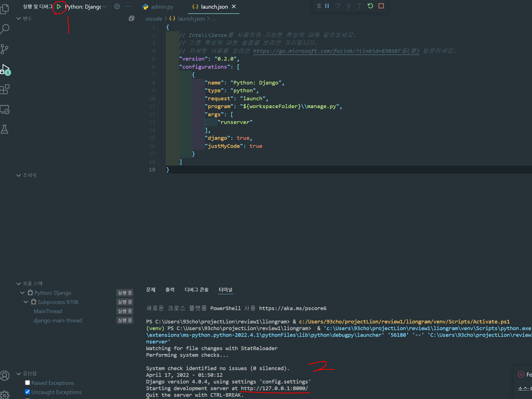Click the "configurations" key line

[x=209, y=67]
